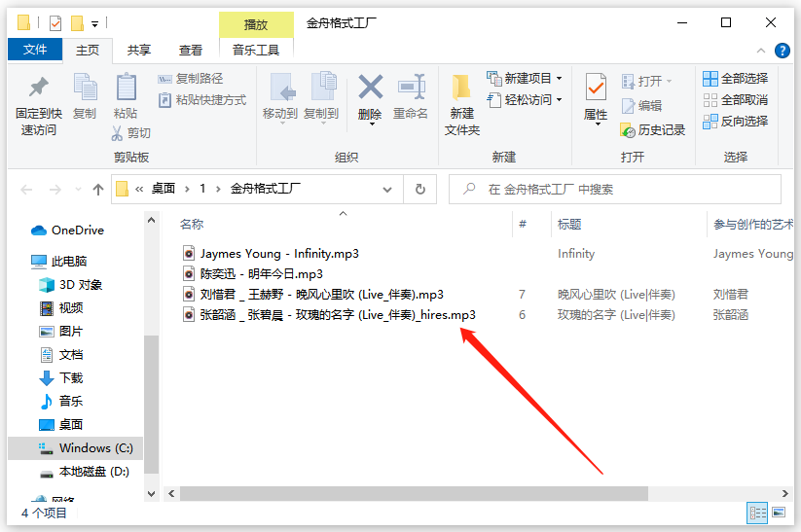This screenshot has height=532, width=801.
Task: Click the Rename icon in ribbon
Action: point(411,89)
